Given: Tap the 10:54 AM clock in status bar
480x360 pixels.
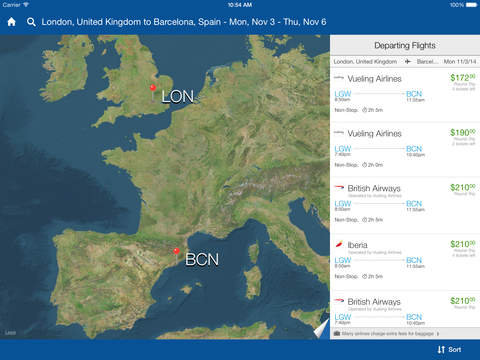Looking at the screenshot, I should [x=240, y=5].
